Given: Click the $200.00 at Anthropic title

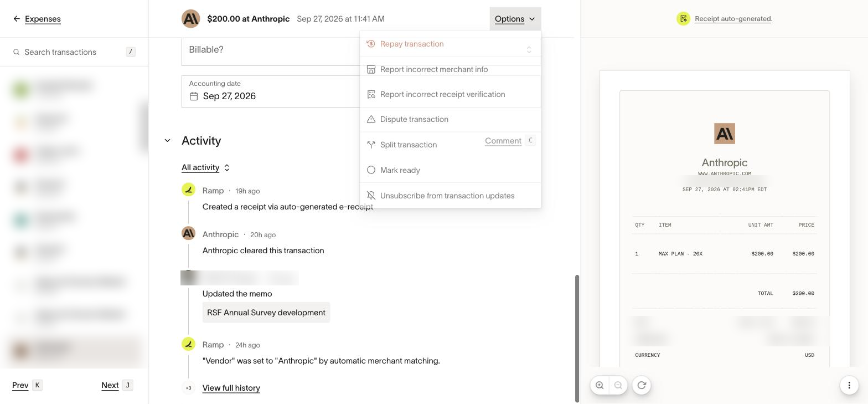Looking at the screenshot, I should (x=249, y=19).
